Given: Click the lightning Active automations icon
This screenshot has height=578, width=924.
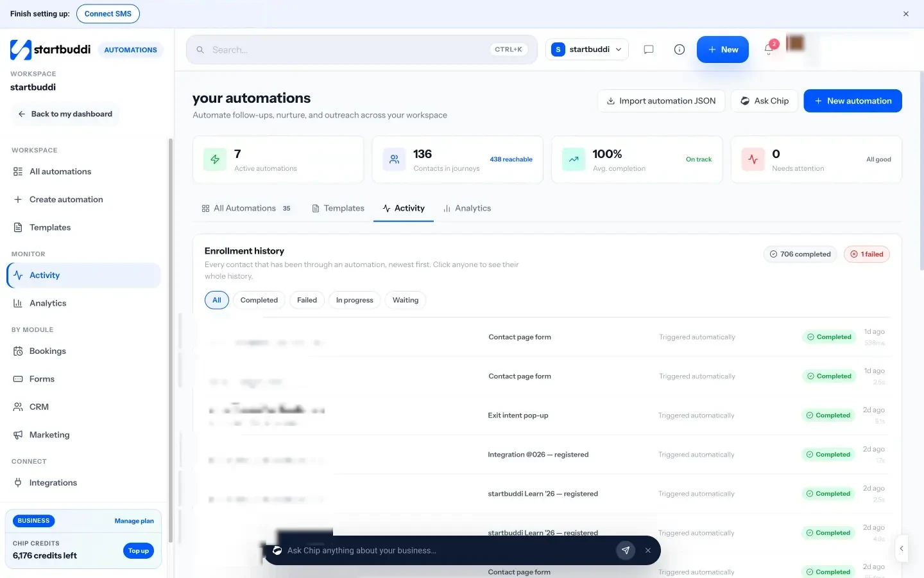Looking at the screenshot, I should (x=215, y=159).
